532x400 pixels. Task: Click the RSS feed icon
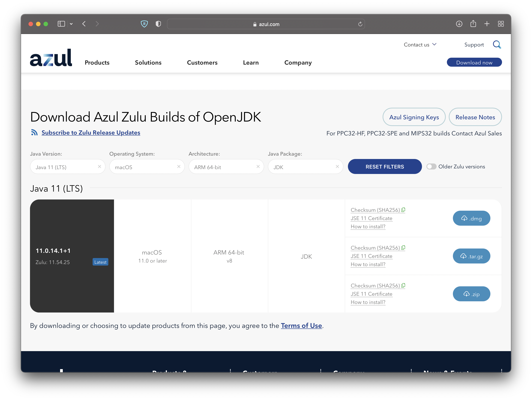(34, 133)
